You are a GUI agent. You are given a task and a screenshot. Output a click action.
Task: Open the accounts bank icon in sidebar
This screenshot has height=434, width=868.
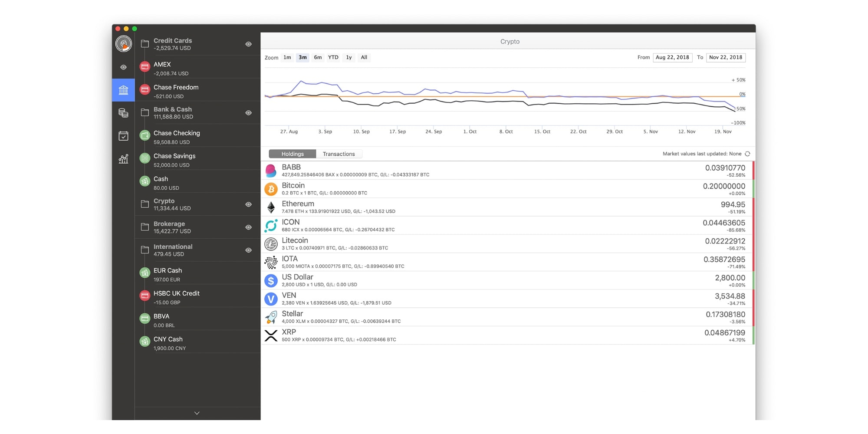123,90
